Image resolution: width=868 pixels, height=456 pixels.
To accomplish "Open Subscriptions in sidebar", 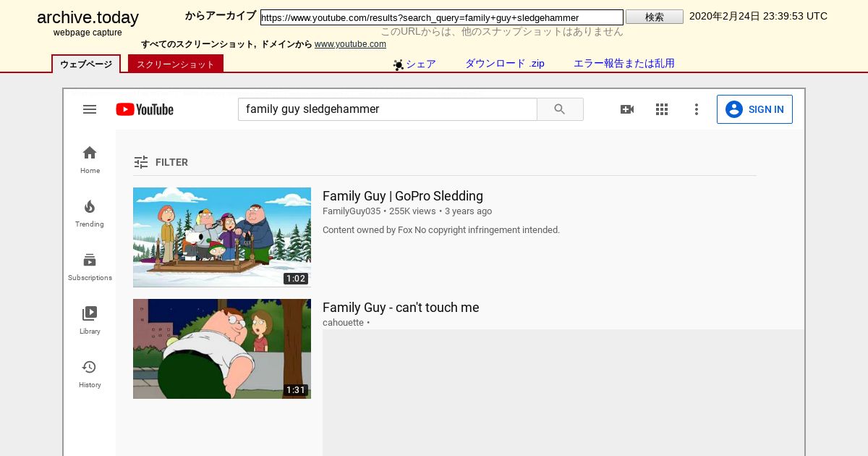I will coord(90,267).
